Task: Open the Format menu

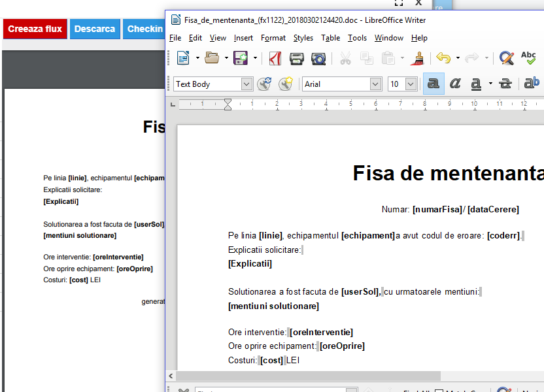Action: [273, 38]
